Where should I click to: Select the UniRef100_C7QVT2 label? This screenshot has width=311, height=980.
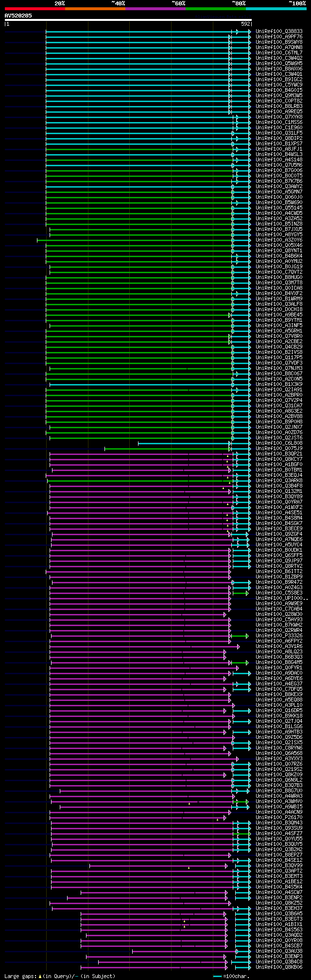(x=279, y=272)
